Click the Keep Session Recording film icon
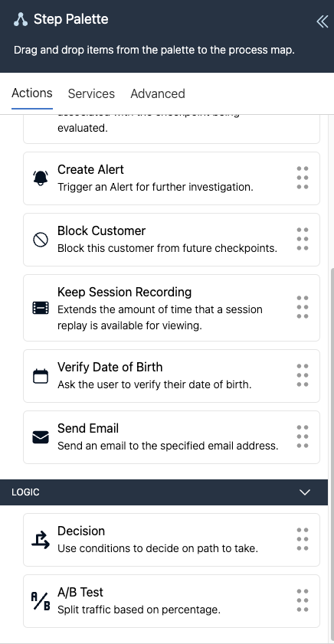Screen dimensions: 334x644 [x=41, y=308]
